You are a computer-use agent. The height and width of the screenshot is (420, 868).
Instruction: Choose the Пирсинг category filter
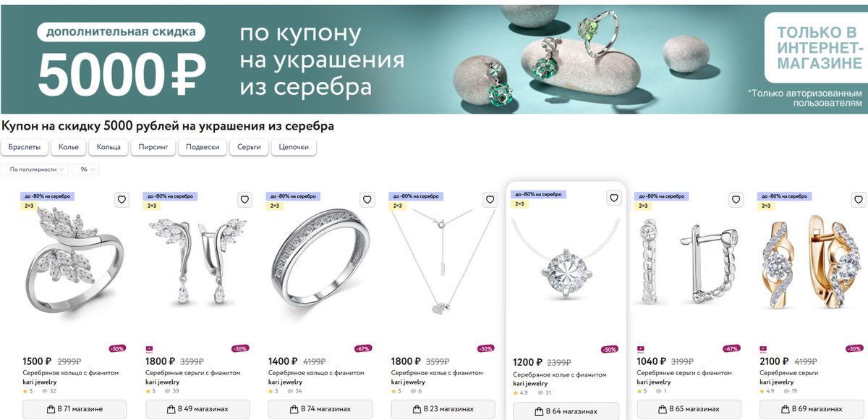point(153,147)
